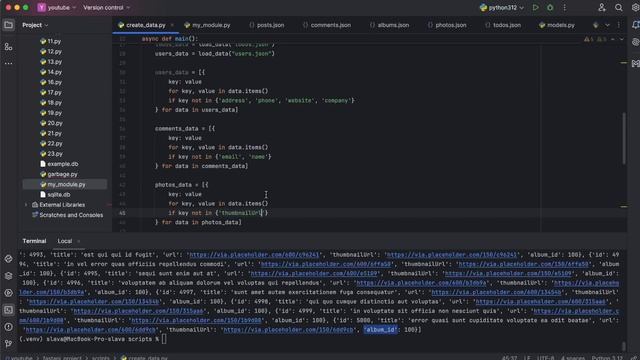The width and height of the screenshot is (640, 360).
Task: Open the Database 'M' tool window icon
Action: (636, 63)
